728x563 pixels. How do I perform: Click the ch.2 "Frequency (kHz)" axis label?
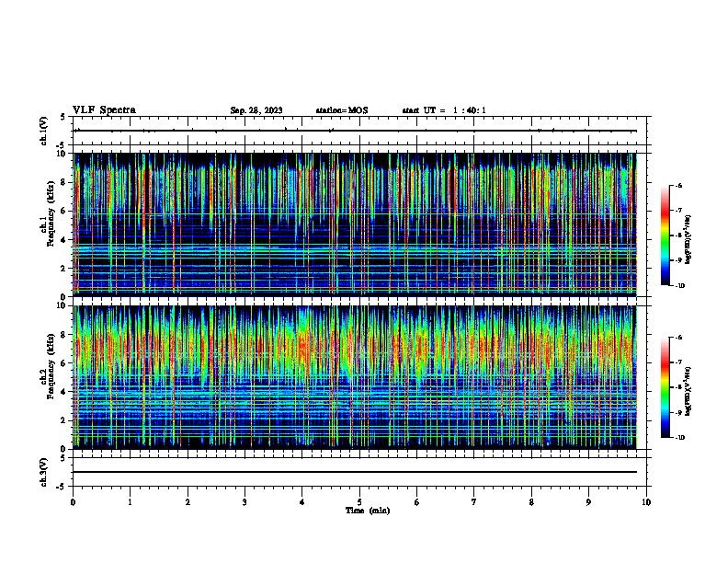point(51,366)
